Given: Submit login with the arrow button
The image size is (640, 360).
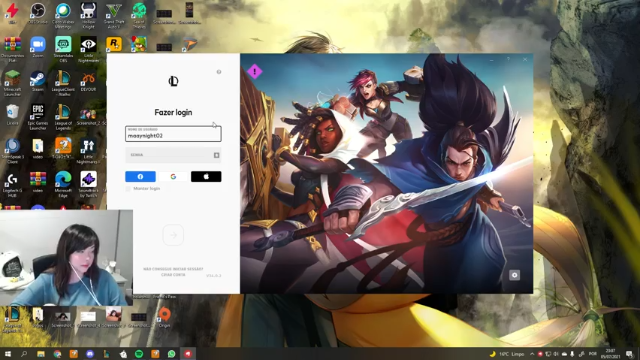Looking at the screenshot, I should [173, 235].
